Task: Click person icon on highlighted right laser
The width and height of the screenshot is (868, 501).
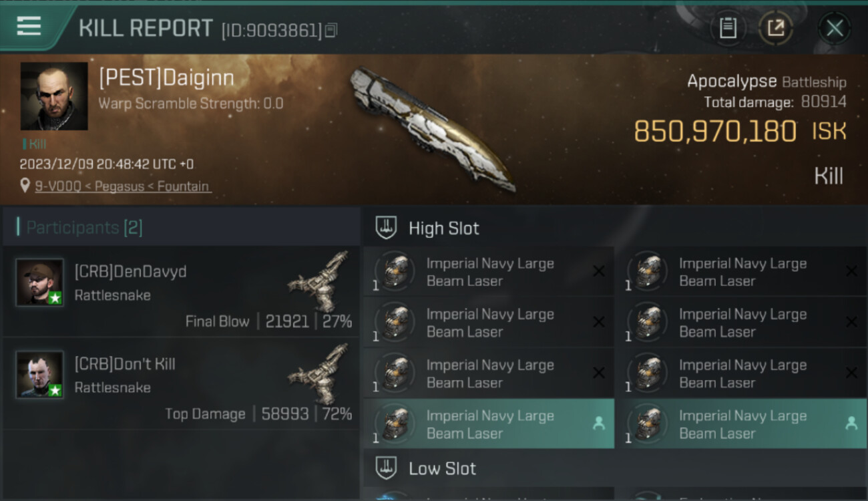Action: point(851,424)
